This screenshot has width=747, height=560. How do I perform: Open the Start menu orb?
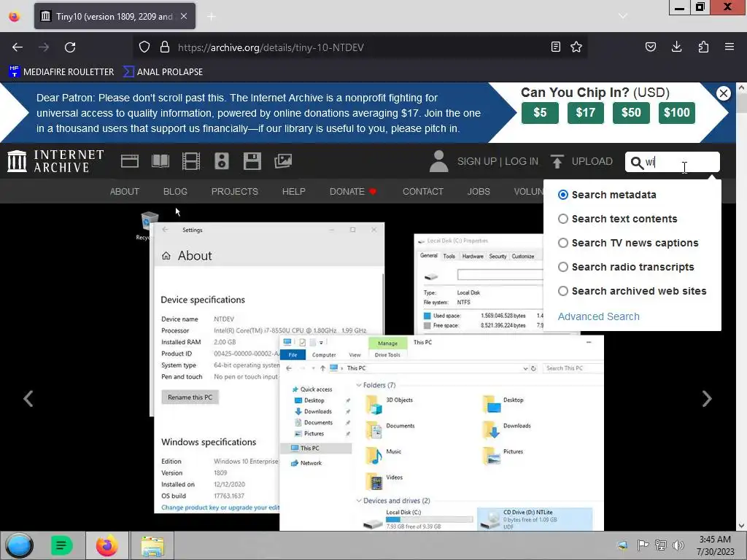[x=19, y=545]
